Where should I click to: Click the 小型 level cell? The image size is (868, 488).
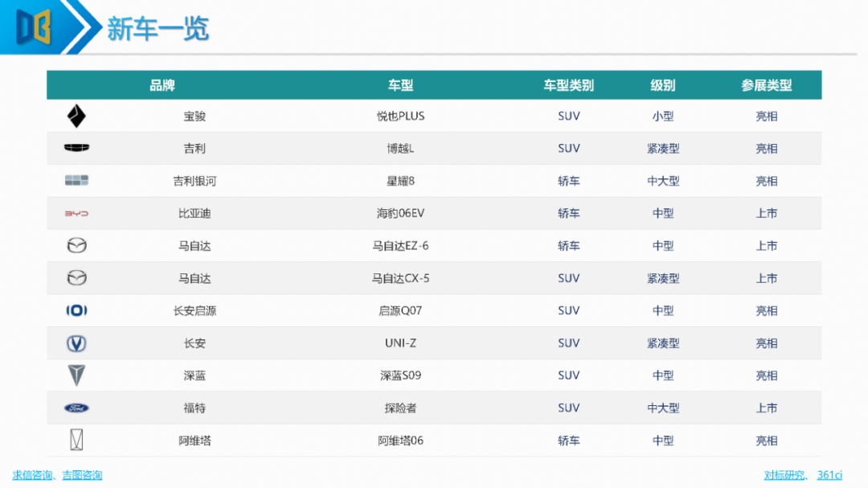(x=662, y=117)
